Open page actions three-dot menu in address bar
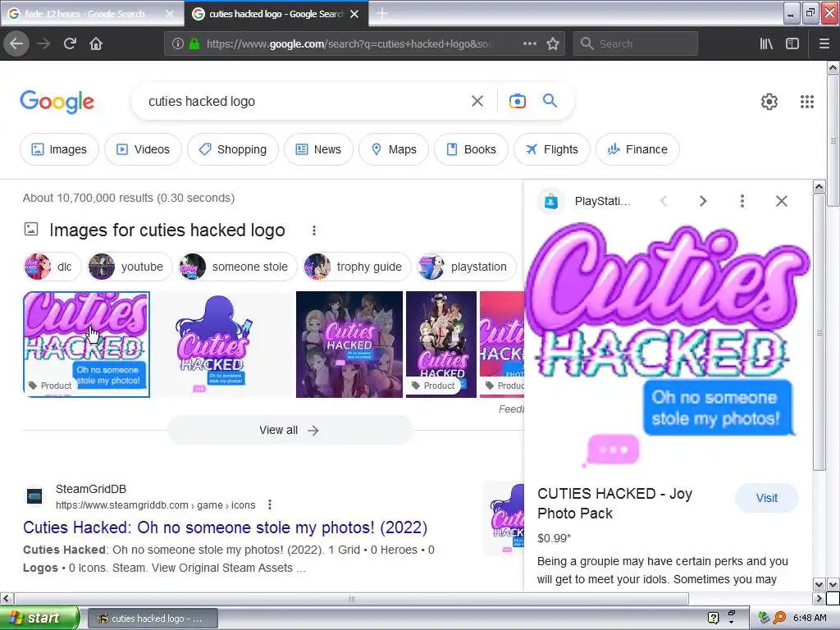Viewport: 840px width, 630px height. tap(530, 43)
